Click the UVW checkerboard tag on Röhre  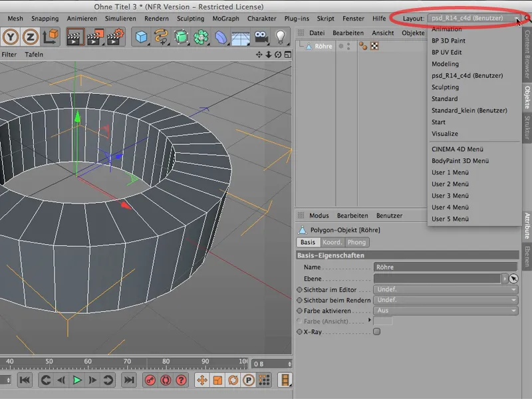374,46
